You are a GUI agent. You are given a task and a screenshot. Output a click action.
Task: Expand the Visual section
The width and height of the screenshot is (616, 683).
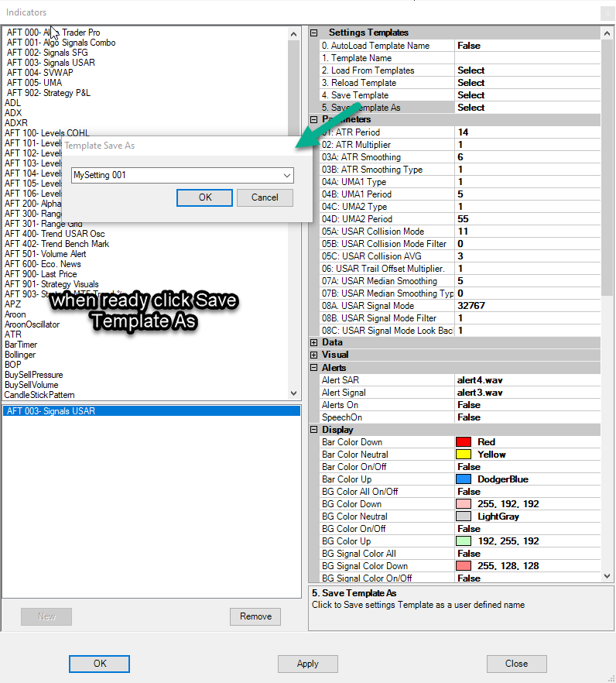(x=314, y=355)
